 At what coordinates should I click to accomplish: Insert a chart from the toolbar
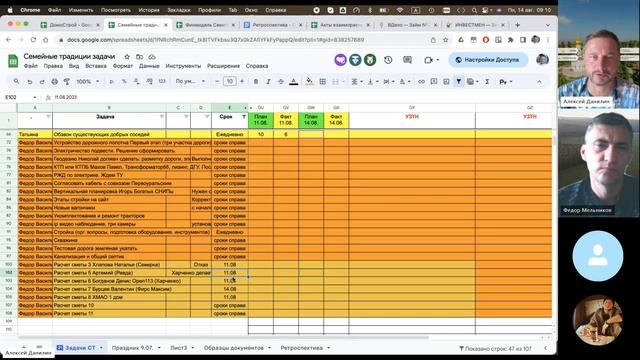pos(446,82)
